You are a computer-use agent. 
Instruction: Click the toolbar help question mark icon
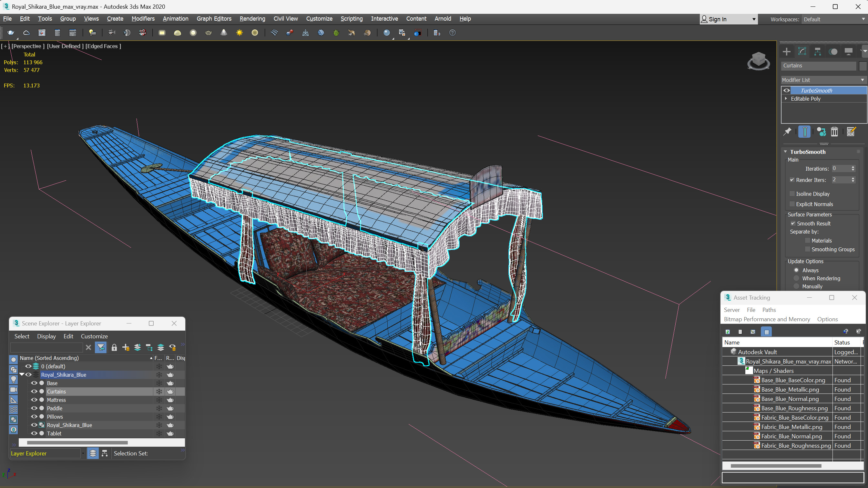[x=453, y=33]
